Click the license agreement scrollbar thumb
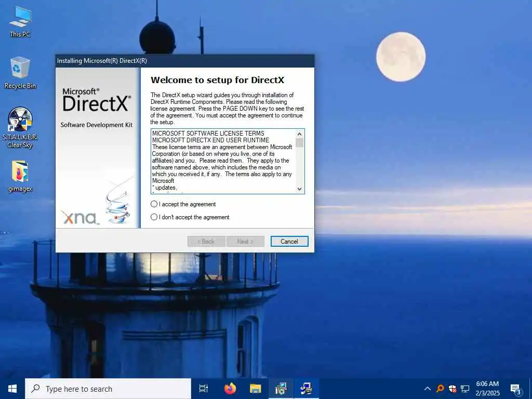Viewport: 532px width, 399px height. [x=299, y=142]
